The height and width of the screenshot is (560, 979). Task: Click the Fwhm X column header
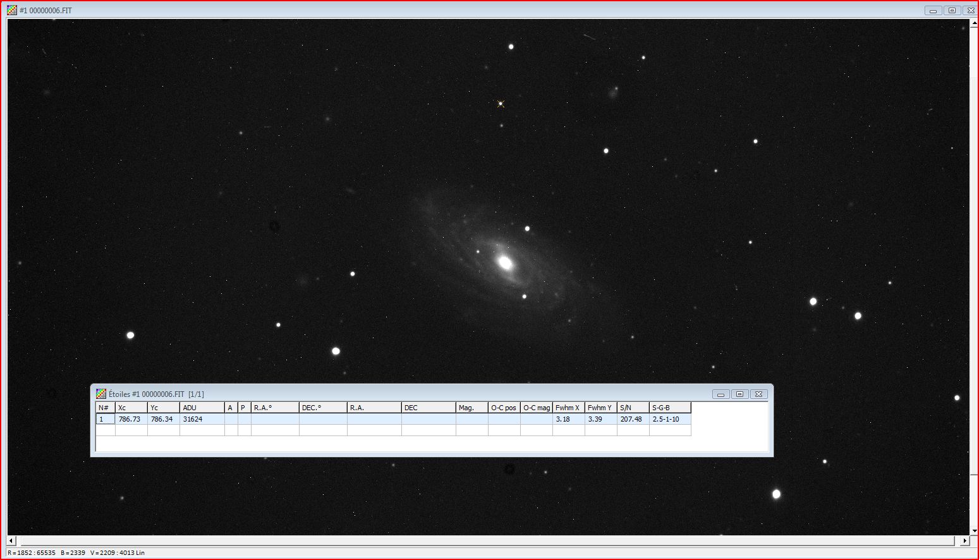pyautogui.click(x=569, y=408)
